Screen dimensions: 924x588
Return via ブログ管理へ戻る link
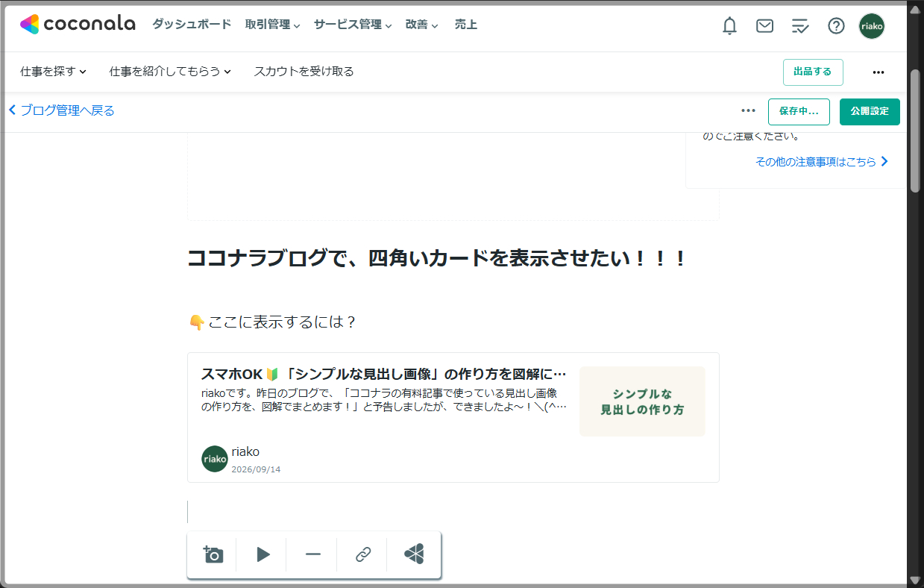pos(62,110)
